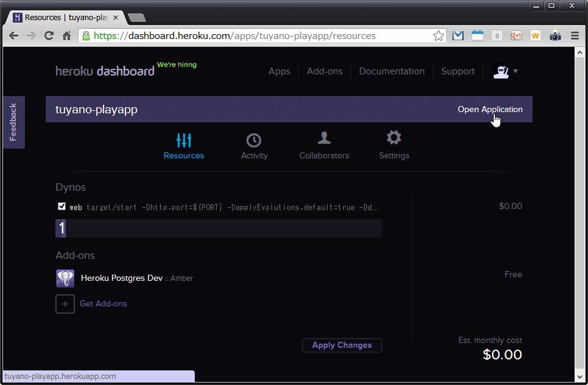Open Apps in the top navigation
Image resolution: width=588 pixels, height=385 pixels.
pos(279,71)
